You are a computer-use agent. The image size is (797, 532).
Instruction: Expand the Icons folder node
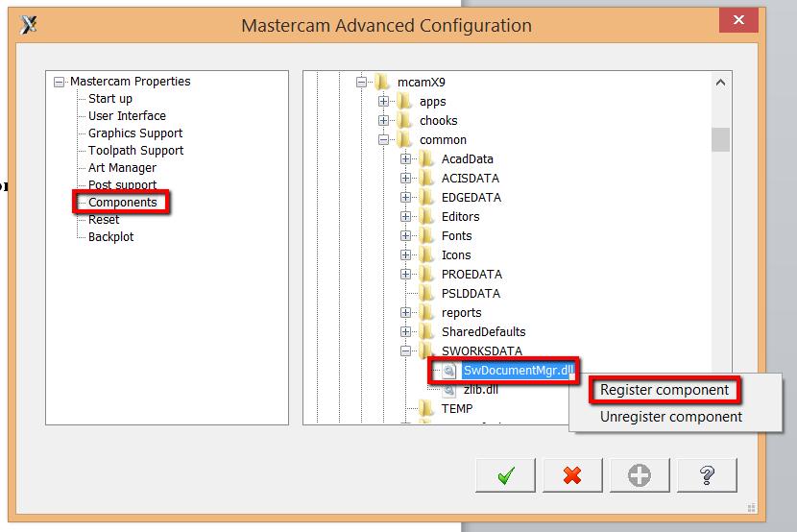coord(405,255)
